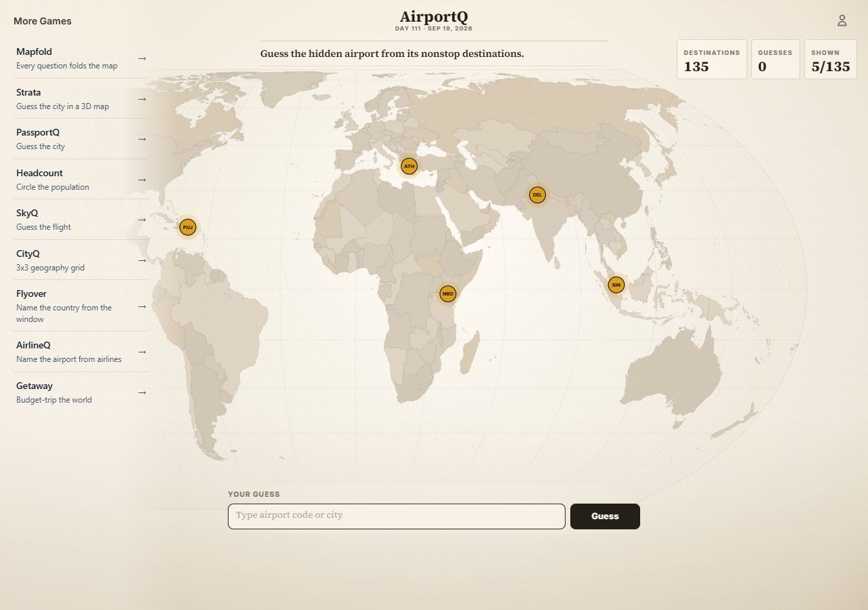Viewport: 868px width, 610px height.
Task: Click the arrow beside Getaway
Action: [x=142, y=392]
